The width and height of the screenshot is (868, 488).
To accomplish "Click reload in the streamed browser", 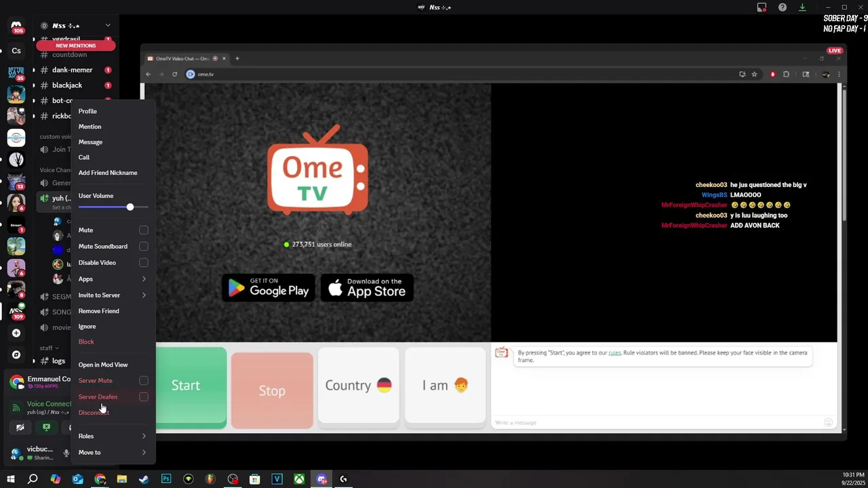I will (174, 74).
